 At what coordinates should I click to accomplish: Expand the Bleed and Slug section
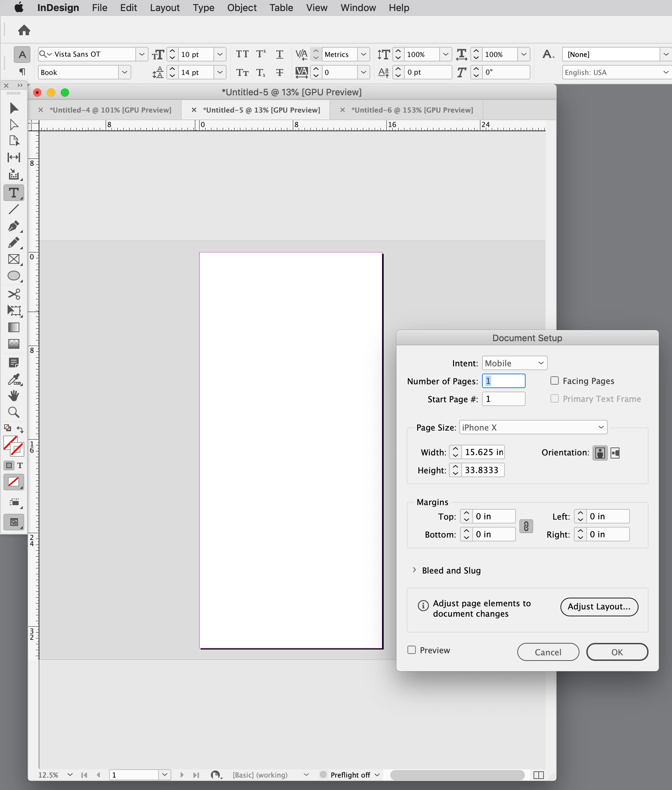pos(414,570)
